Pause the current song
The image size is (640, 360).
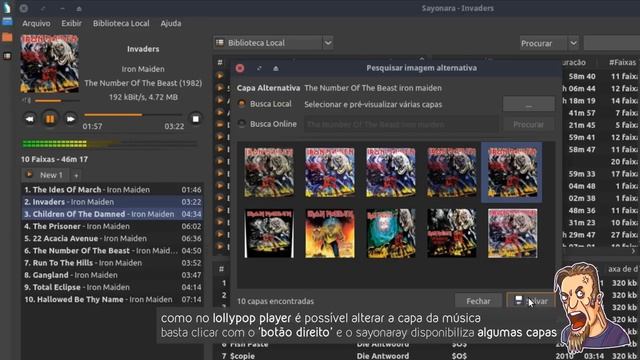50,119
